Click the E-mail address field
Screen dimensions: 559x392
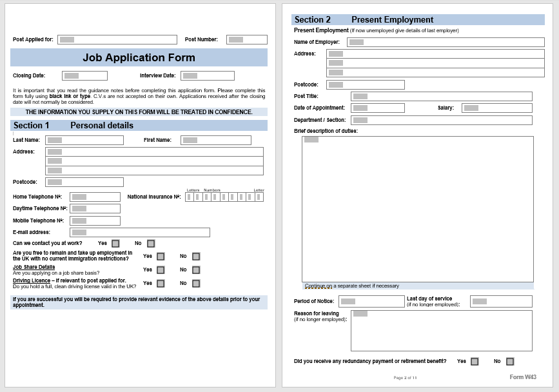pyautogui.click(x=140, y=232)
